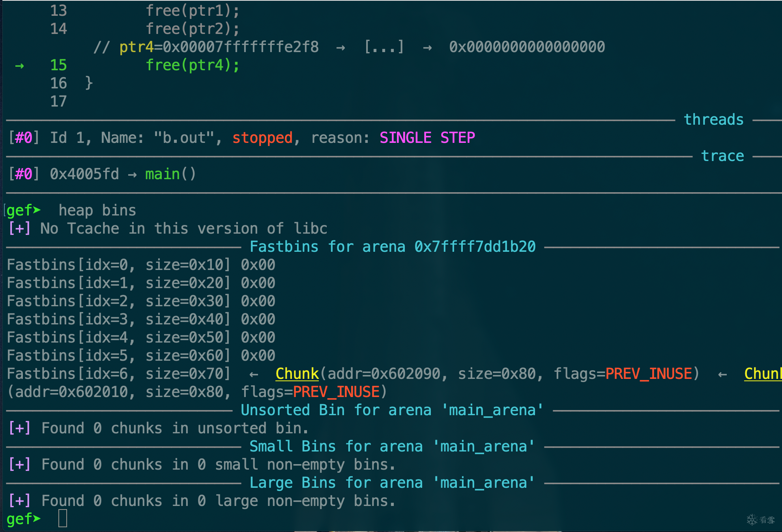Click the [#0] marker in trace section
Screen dimensions: 782x532
[x=24, y=174]
